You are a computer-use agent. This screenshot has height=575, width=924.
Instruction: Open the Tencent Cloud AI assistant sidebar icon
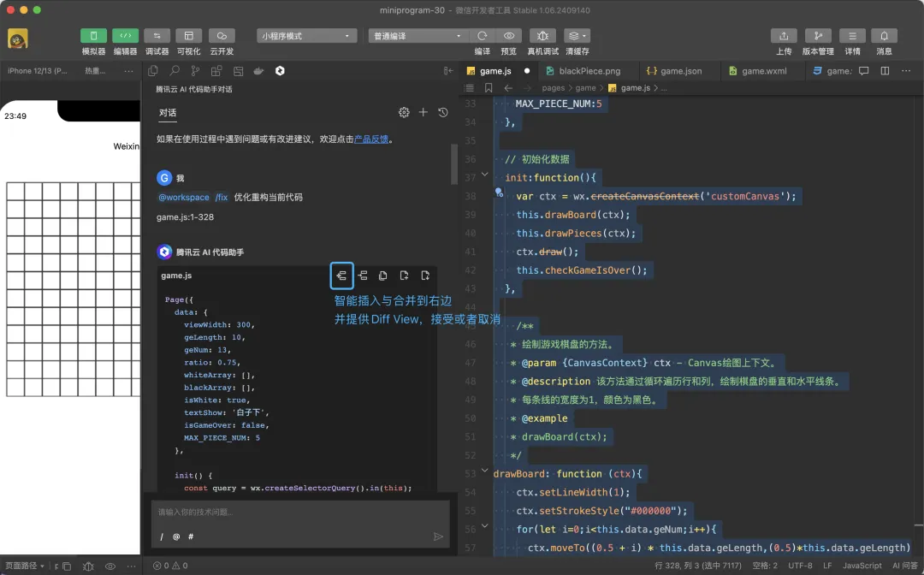(280, 71)
